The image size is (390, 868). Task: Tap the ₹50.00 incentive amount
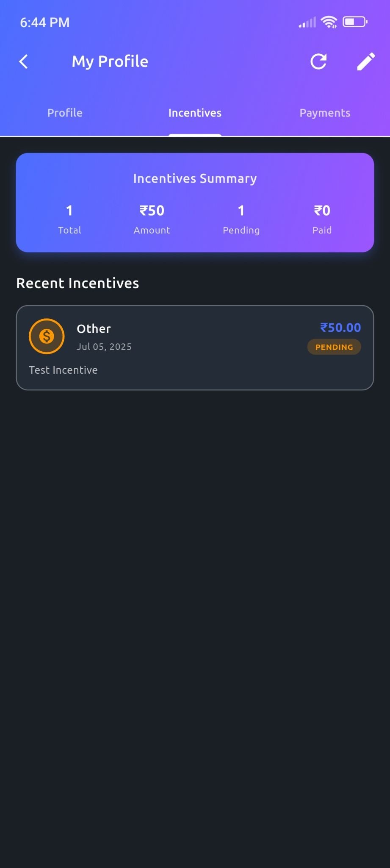(x=340, y=328)
